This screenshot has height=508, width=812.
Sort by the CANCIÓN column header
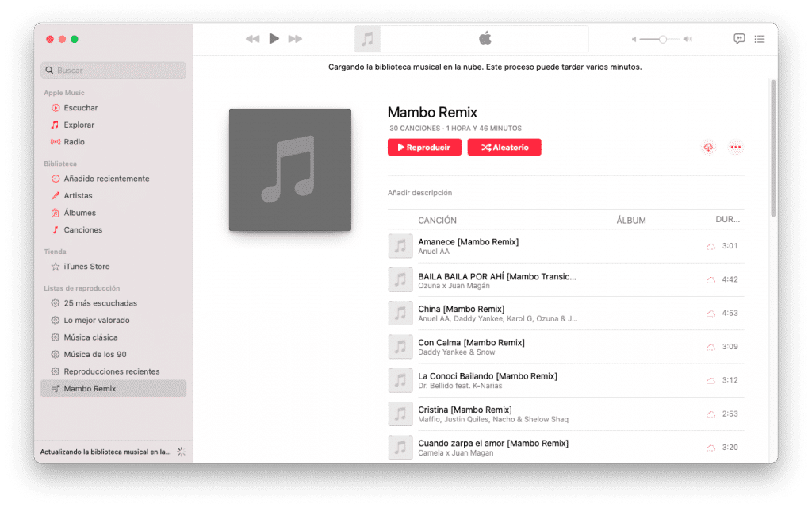pos(437,221)
